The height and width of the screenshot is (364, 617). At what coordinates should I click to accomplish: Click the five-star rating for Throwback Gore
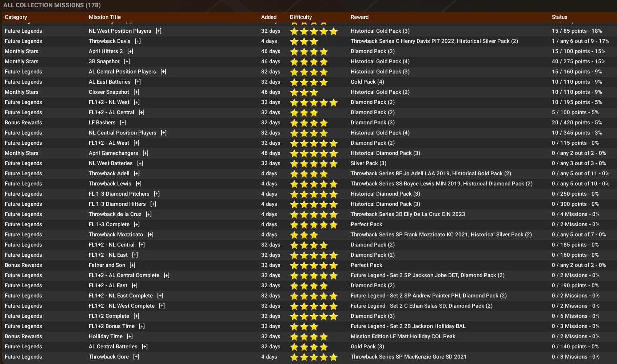tap(314, 357)
